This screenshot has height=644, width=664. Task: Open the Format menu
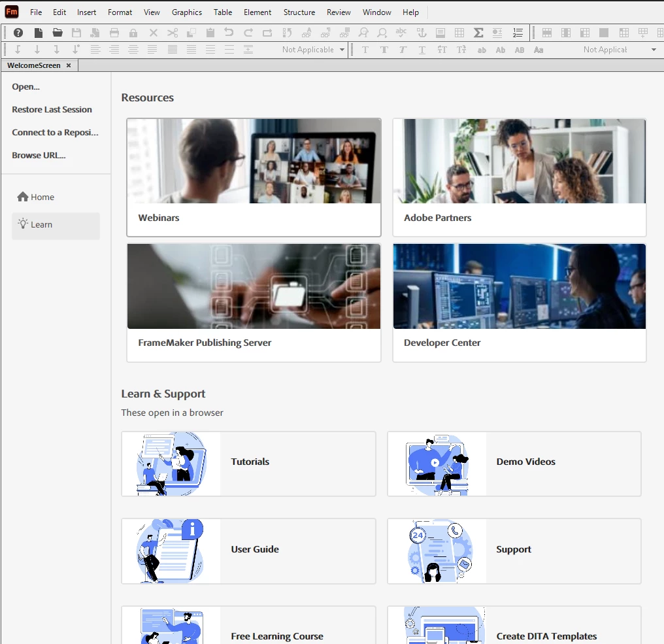point(120,12)
